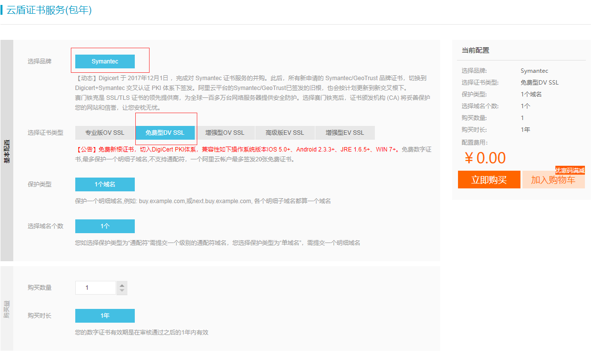
Task: Click the 当前配置 summary panel header
Action: tap(475, 50)
